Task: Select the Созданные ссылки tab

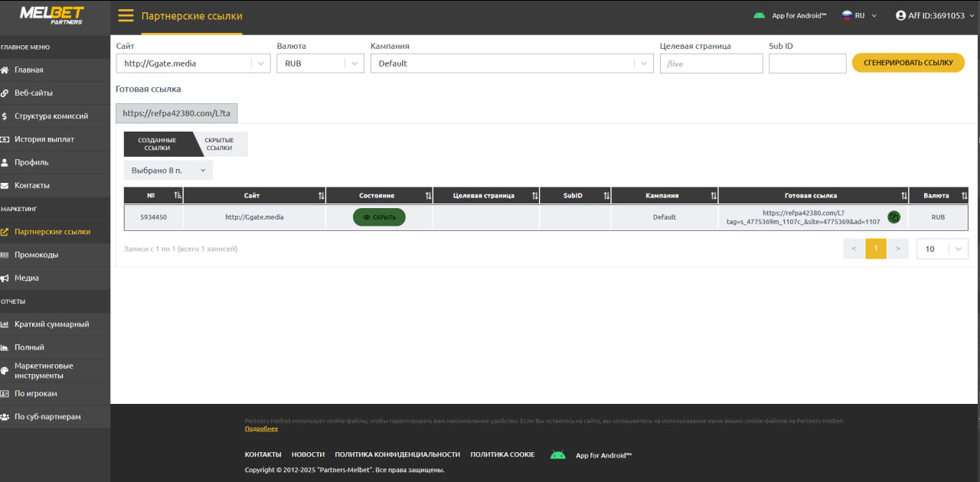Action: tap(157, 144)
